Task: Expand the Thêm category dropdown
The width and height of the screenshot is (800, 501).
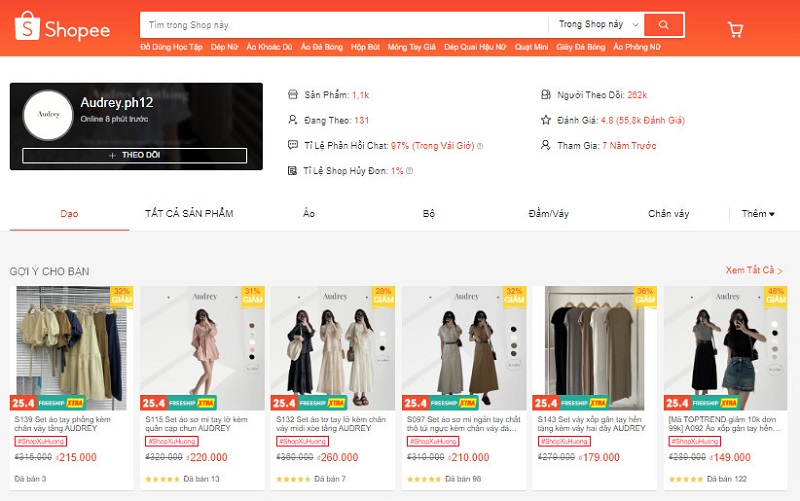Action: pyautogui.click(x=758, y=214)
